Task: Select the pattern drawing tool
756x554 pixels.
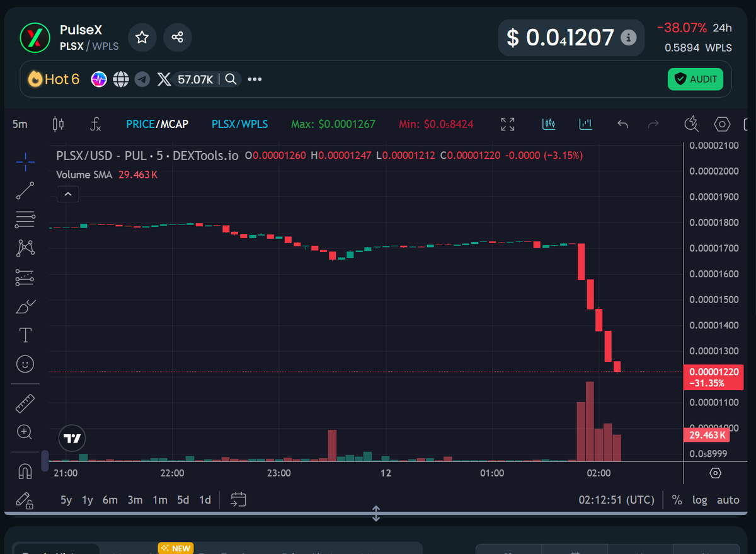Action: click(25, 248)
